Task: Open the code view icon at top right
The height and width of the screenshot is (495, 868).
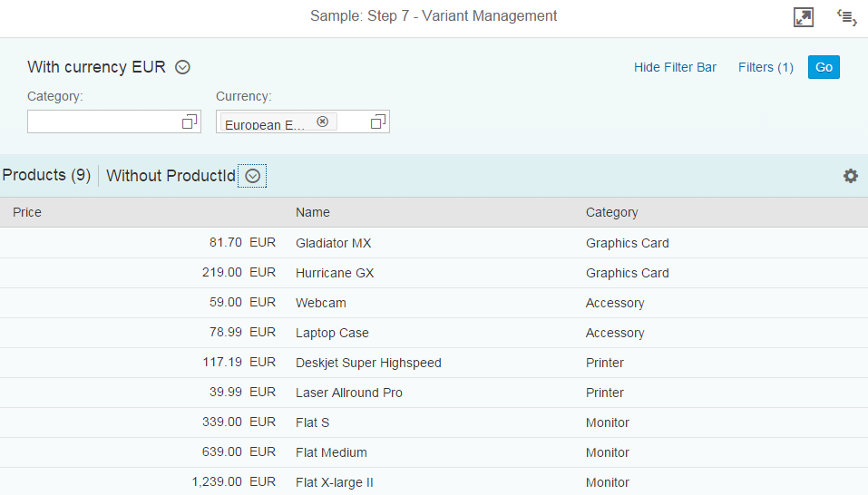Action: [x=846, y=17]
